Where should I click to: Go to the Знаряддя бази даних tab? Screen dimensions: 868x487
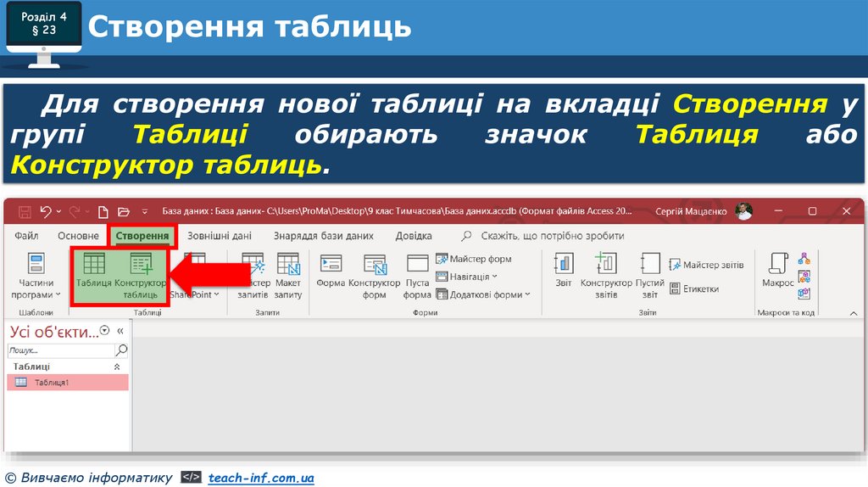[323, 236]
